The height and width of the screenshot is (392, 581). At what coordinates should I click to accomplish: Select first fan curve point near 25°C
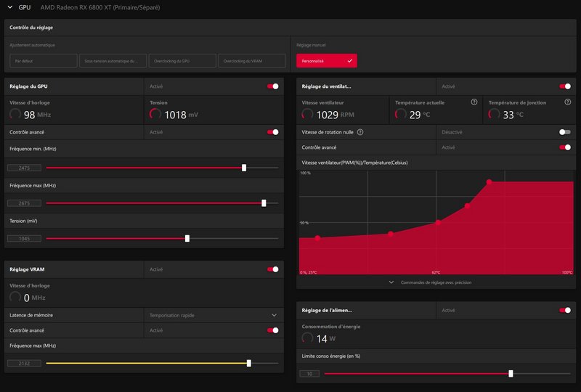[x=317, y=238]
